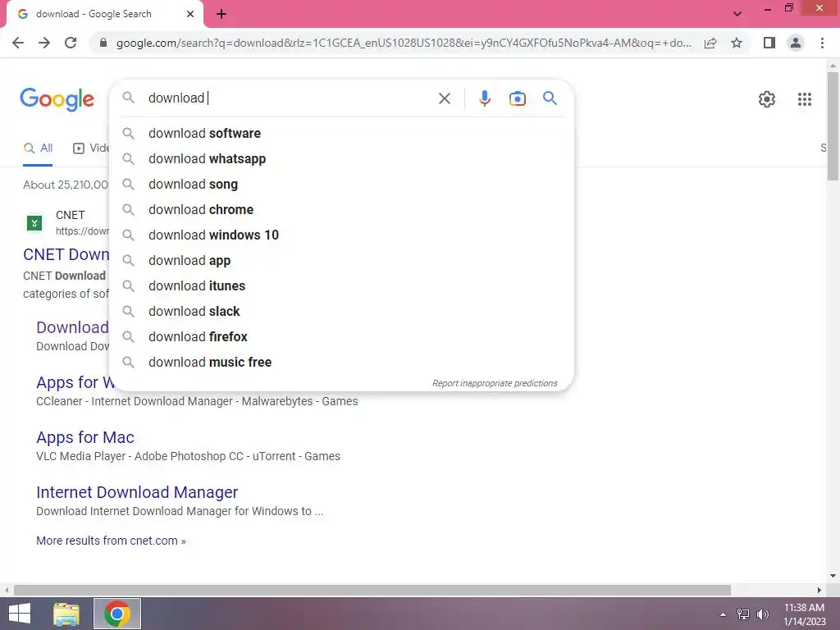Open Chrome side panel
The height and width of the screenshot is (630, 840).
click(769, 43)
